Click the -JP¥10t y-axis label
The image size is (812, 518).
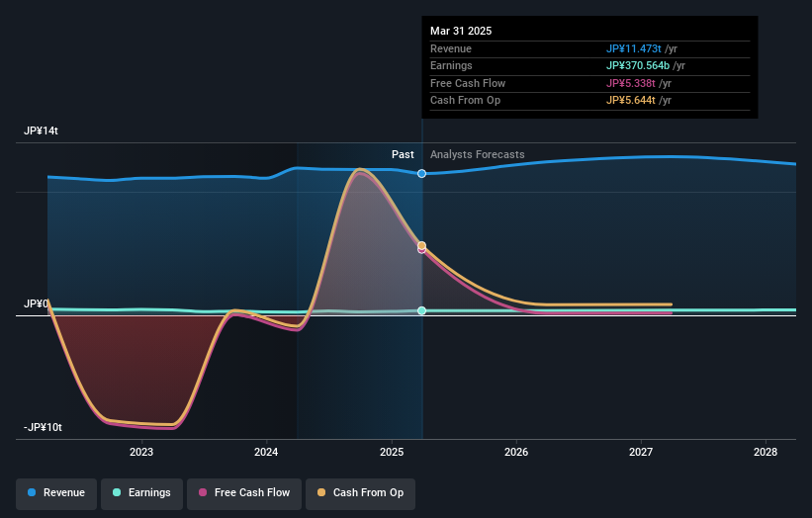pos(43,427)
